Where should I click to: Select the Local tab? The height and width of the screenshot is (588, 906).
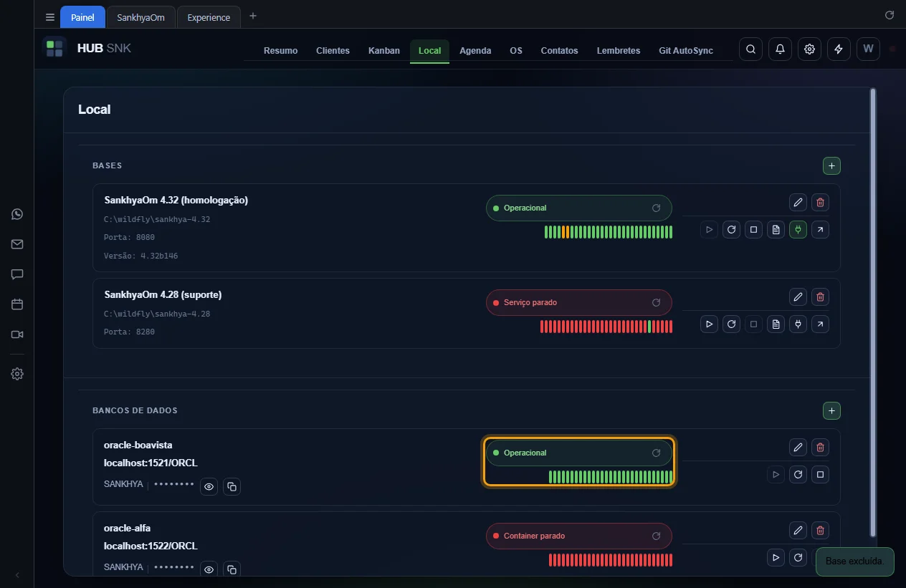tap(430, 51)
